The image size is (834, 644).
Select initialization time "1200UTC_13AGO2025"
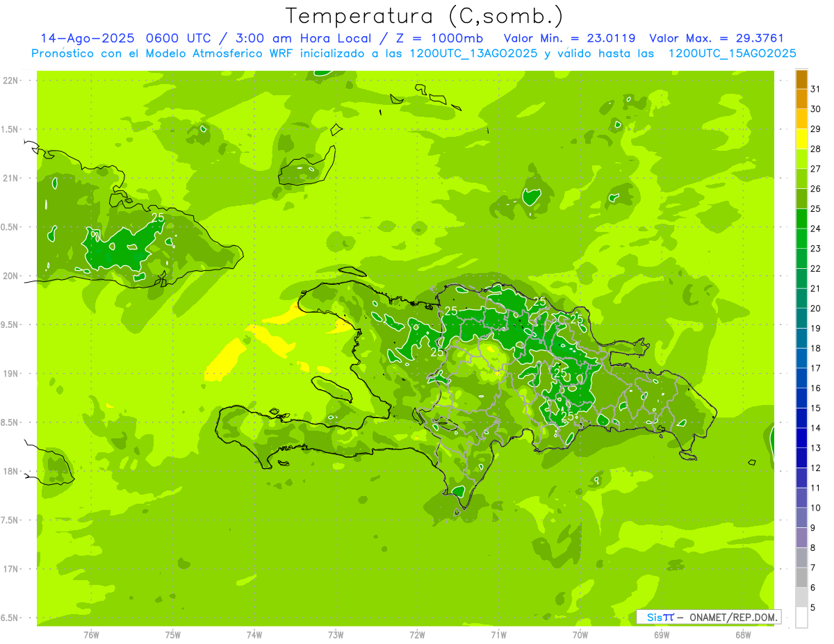[474, 53]
